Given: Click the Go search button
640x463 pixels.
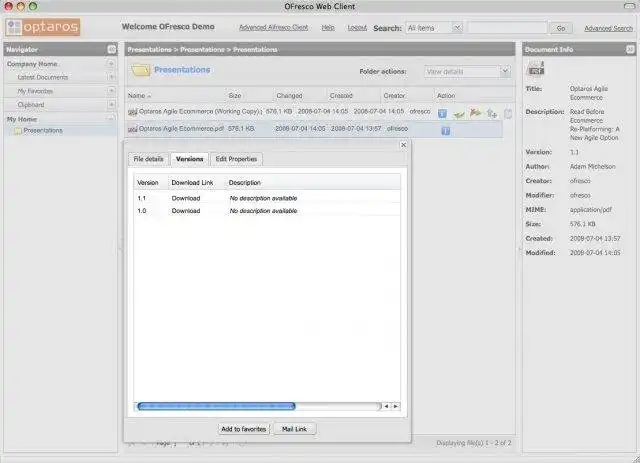Looking at the screenshot, I should [x=561, y=28].
